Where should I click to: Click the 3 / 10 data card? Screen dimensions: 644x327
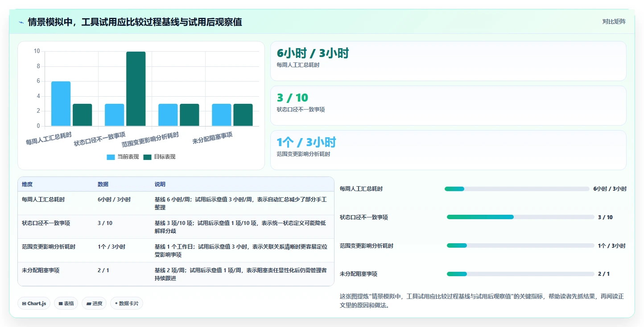(x=448, y=106)
